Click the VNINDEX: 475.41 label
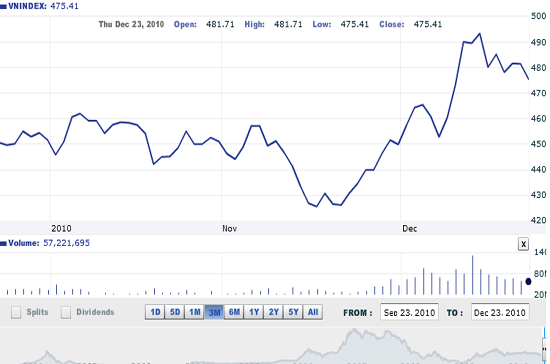 pyautogui.click(x=43, y=6)
